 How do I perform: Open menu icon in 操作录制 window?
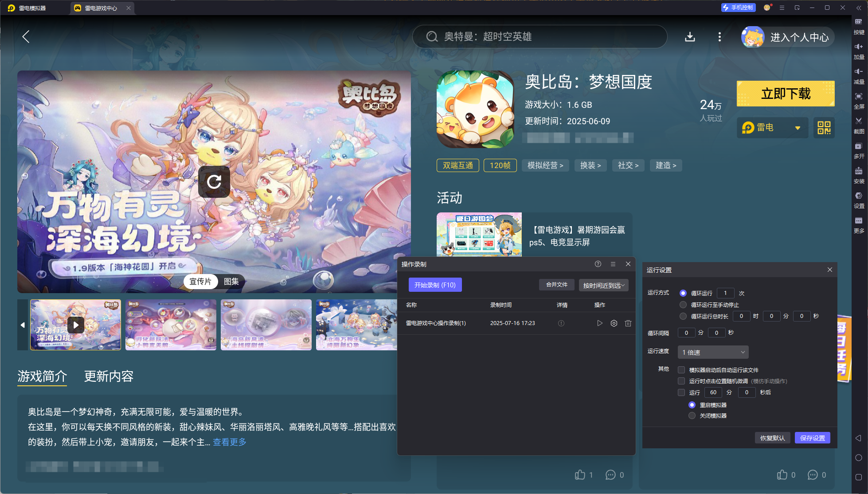pos(613,264)
